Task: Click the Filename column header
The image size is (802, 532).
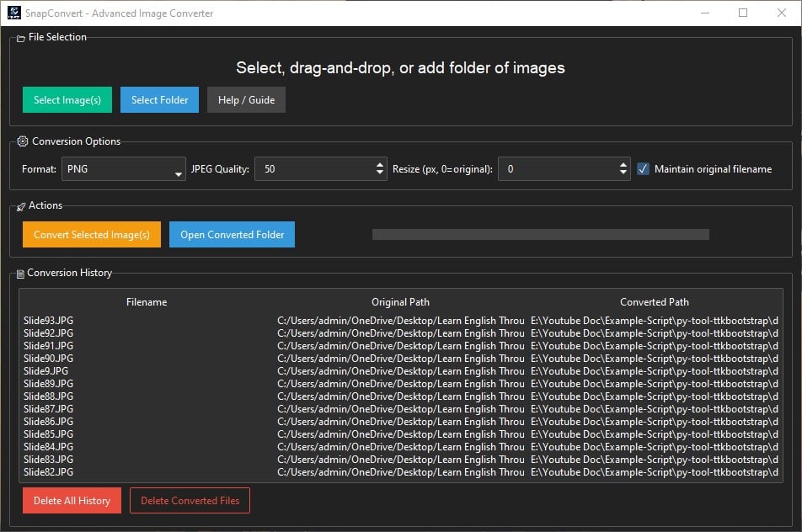Action: tap(147, 302)
